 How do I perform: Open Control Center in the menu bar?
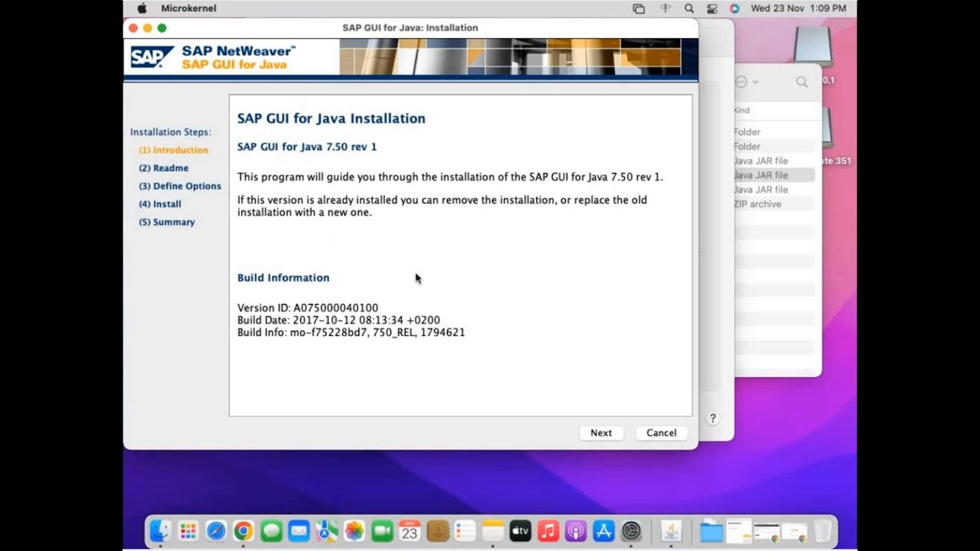click(712, 8)
